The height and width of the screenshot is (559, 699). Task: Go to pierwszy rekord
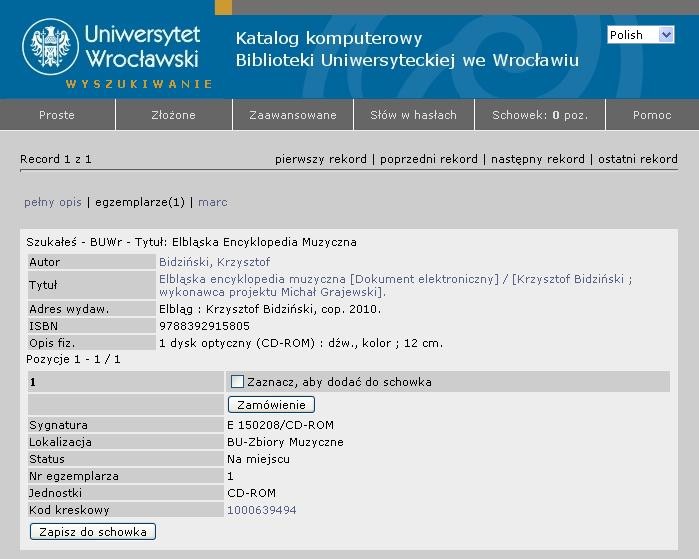(321, 159)
